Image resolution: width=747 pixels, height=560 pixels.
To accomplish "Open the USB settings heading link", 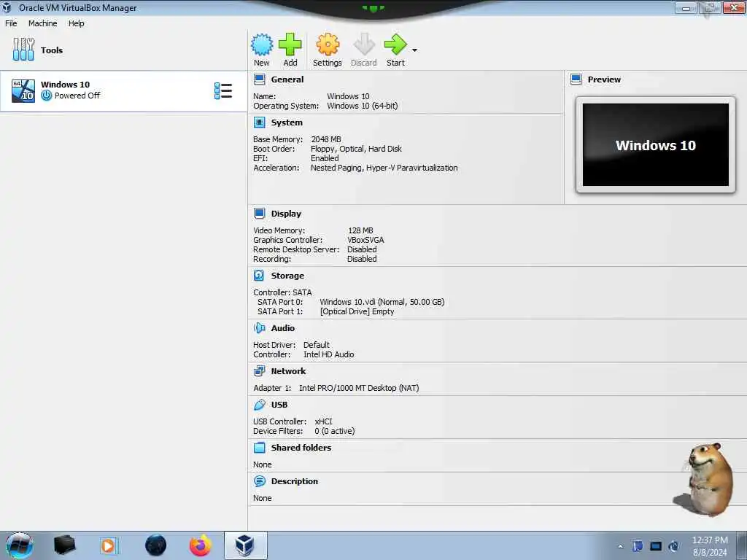I will (x=279, y=405).
